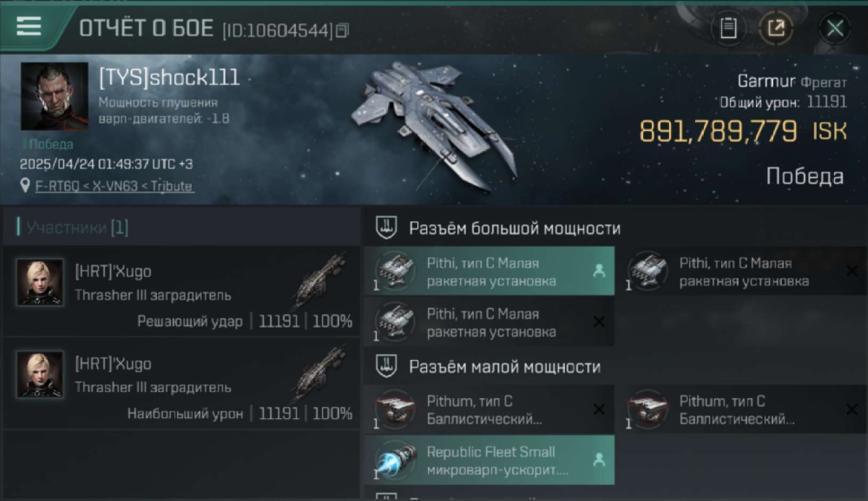Close the battle report window
Screen dimensions: 868x501
coord(835,28)
